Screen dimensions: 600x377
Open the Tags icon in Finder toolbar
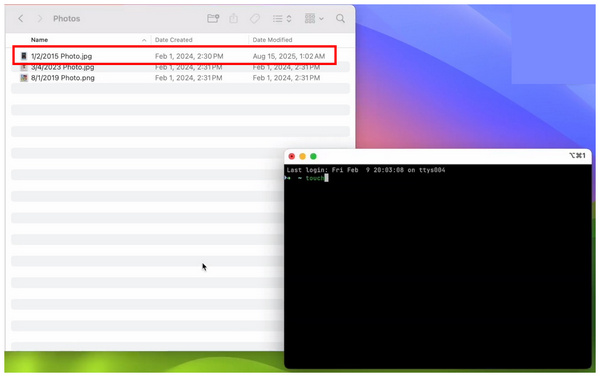click(x=255, y=18)
